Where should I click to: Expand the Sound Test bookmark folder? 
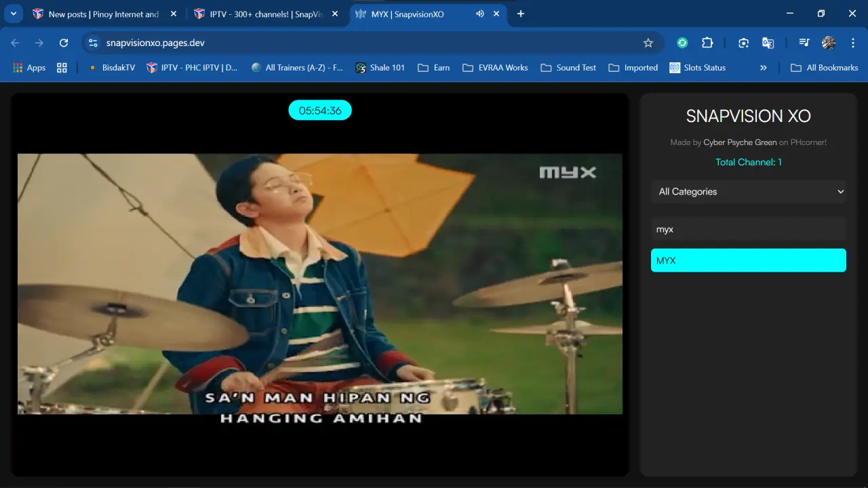tap(568, 68)
